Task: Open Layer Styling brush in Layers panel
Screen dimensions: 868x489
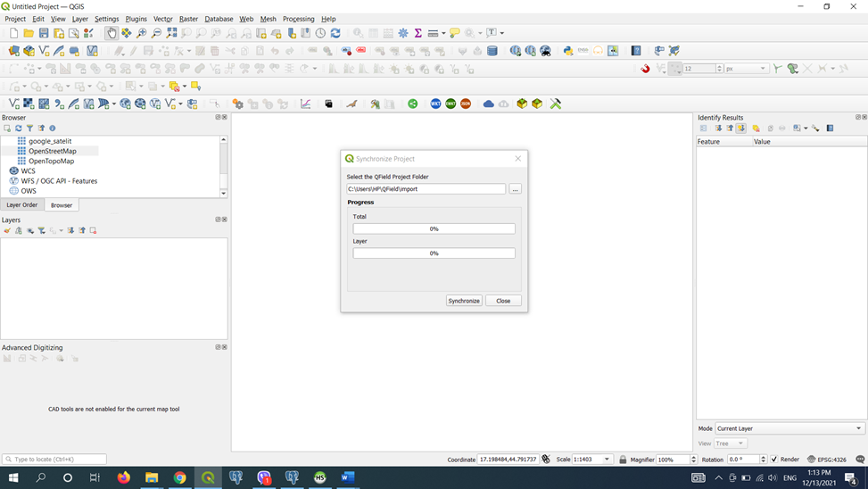Action: 6,230
